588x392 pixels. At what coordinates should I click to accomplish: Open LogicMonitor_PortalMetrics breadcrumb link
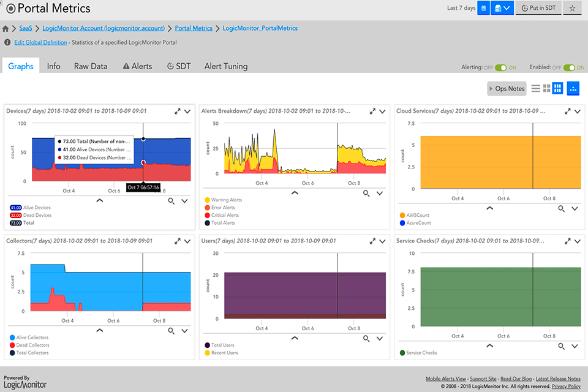(x=260, y=28)
